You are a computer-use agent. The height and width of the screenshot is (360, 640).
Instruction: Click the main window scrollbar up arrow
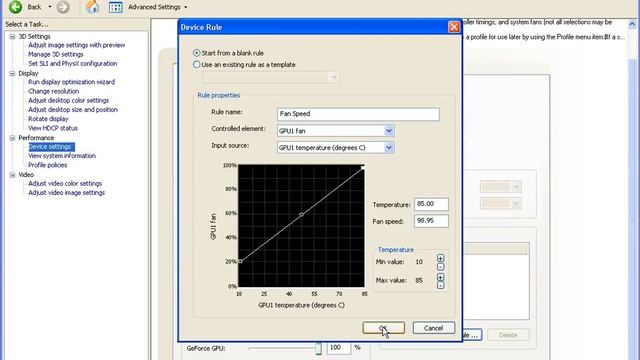click(632, 25)
